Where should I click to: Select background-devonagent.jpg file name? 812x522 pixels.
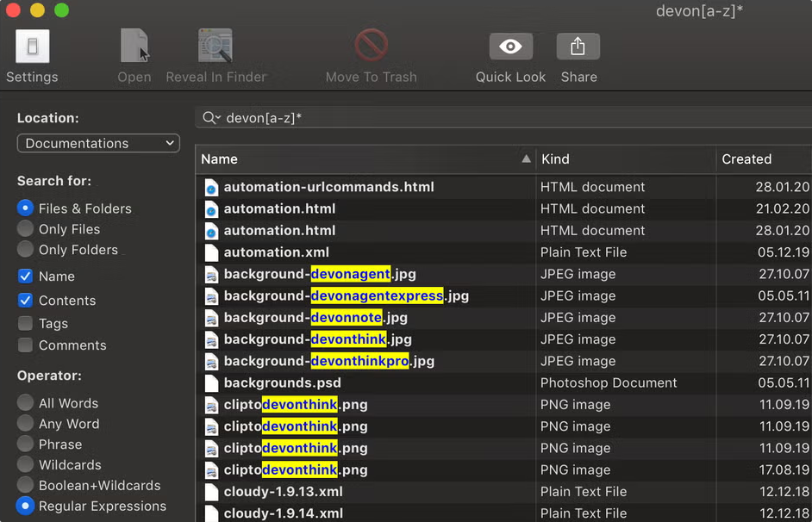[320, 274]
